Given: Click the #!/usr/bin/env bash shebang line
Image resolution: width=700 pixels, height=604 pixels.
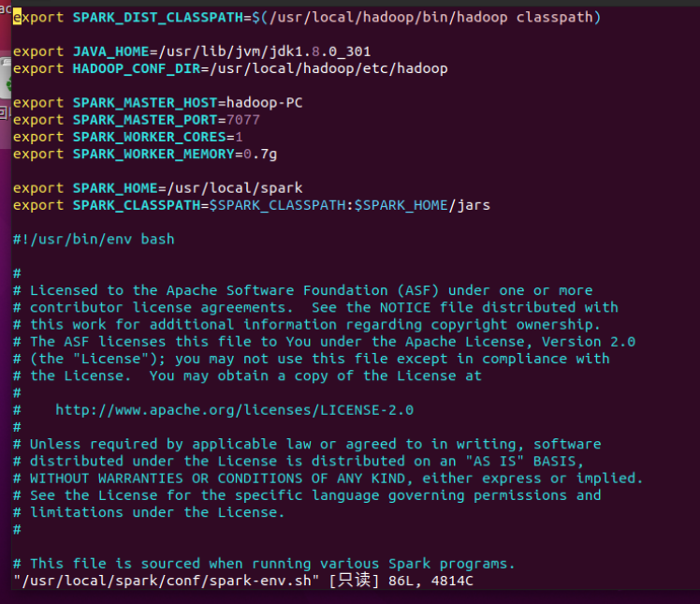Looking at the screenshot, I should click(94, 240).
